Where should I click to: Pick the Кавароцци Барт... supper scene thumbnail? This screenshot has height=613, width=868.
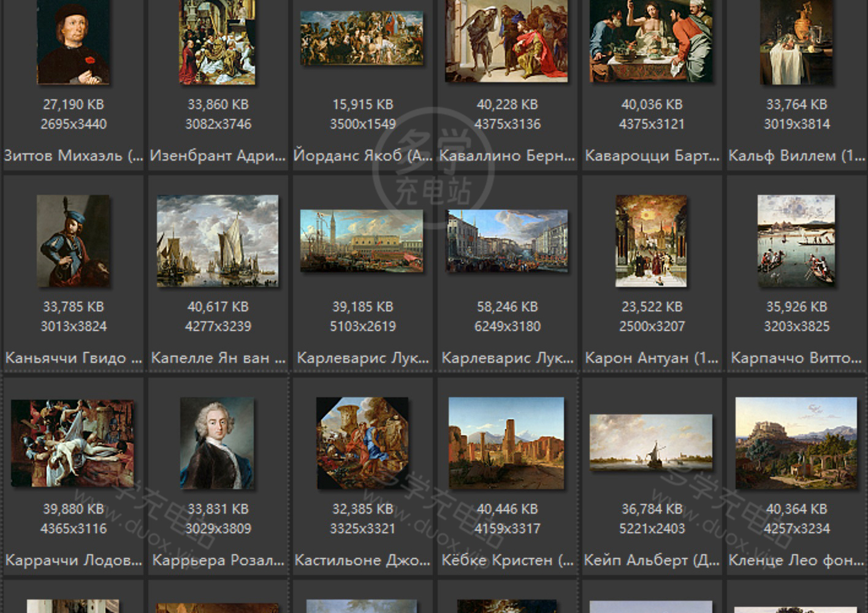coord(651,40)
